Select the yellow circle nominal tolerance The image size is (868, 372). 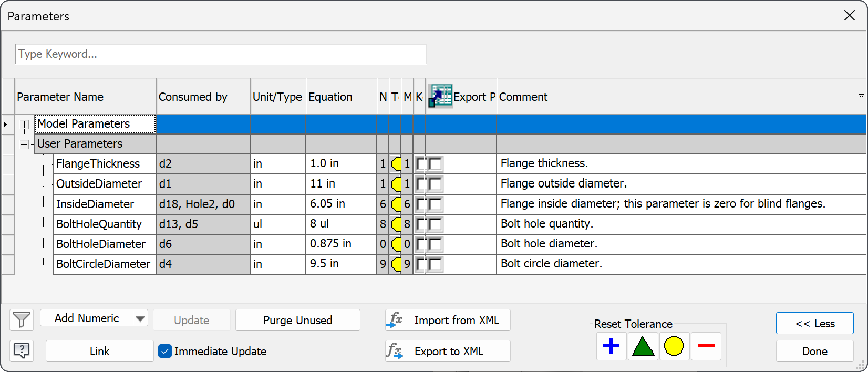[x=674, y=346]
